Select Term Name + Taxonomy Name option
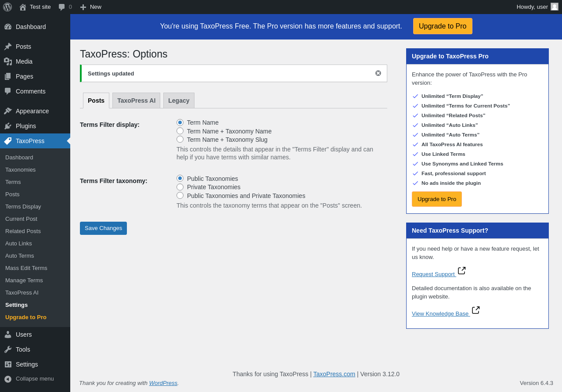 point(180,131)
